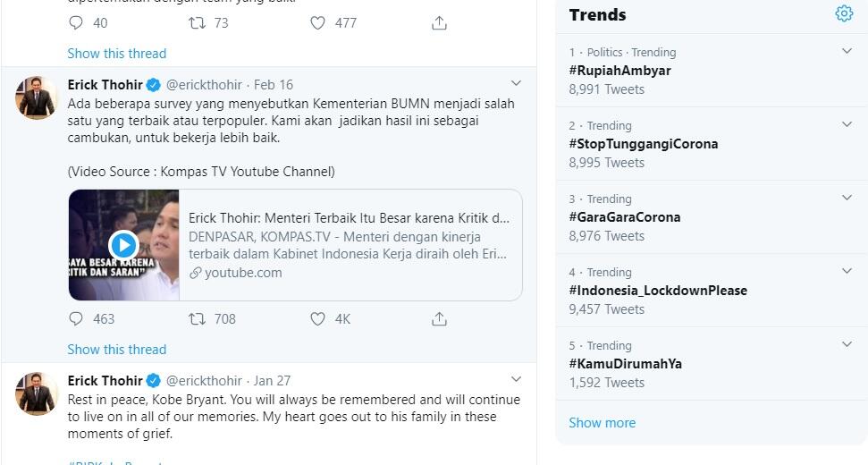
Task: Retweet the tweet with 73 retweets
Action: click(198, 22)
